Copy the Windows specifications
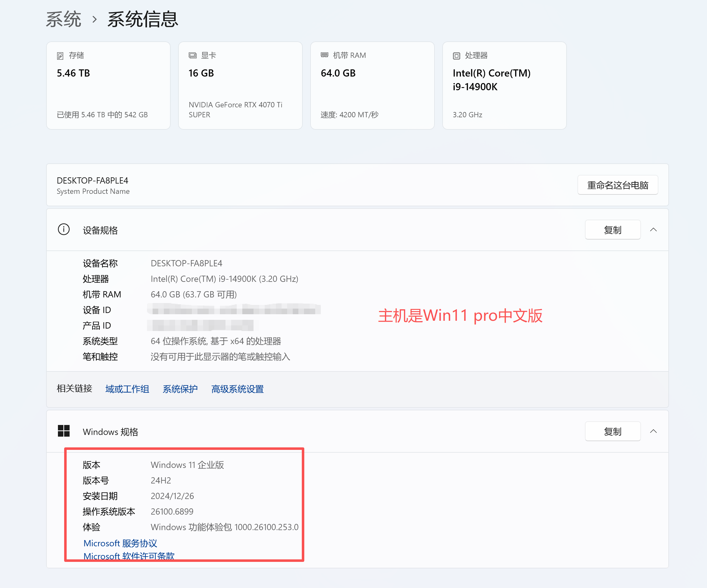The width and height of the screenshot is (707, 588). [612, 431]
